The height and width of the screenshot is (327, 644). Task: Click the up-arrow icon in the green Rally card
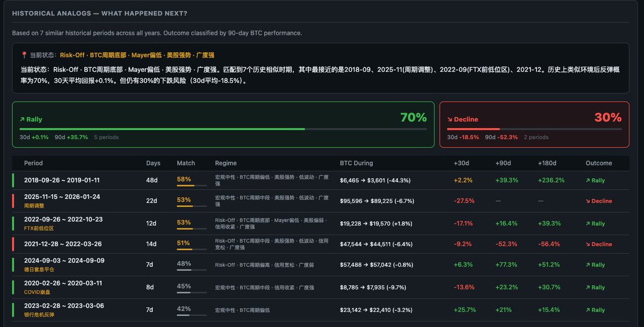point(22,119)
